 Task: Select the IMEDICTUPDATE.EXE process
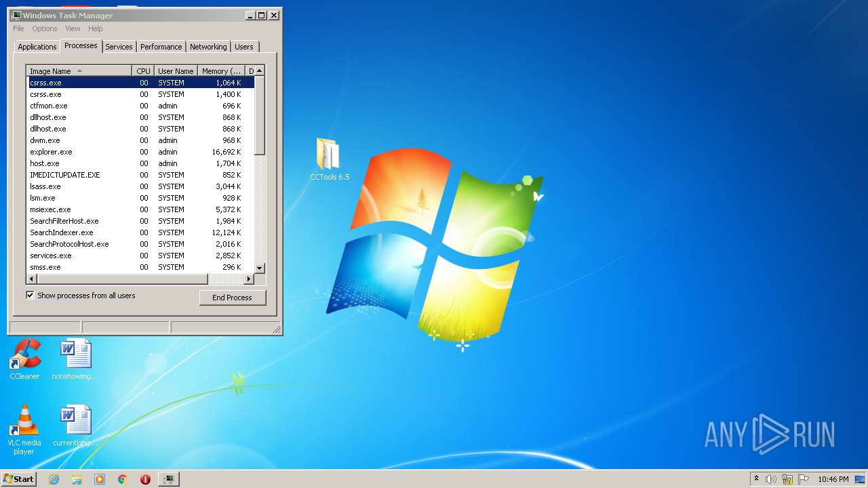click(x=141, y=175)
